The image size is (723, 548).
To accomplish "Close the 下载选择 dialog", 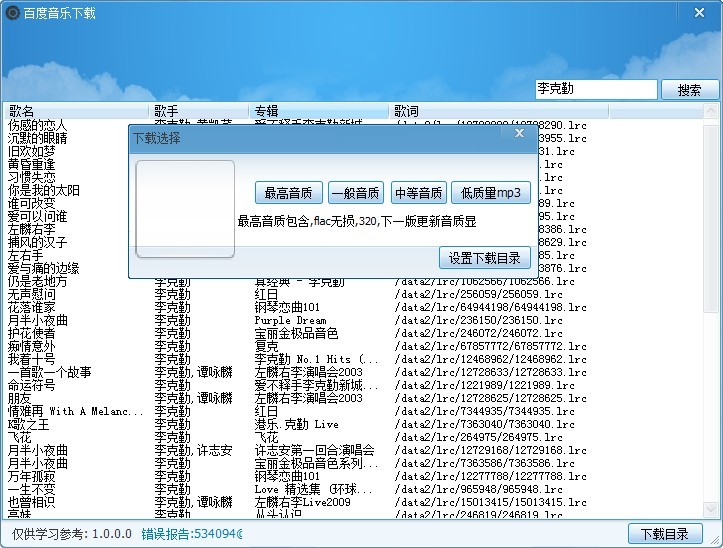I will (x=519, y=133).
